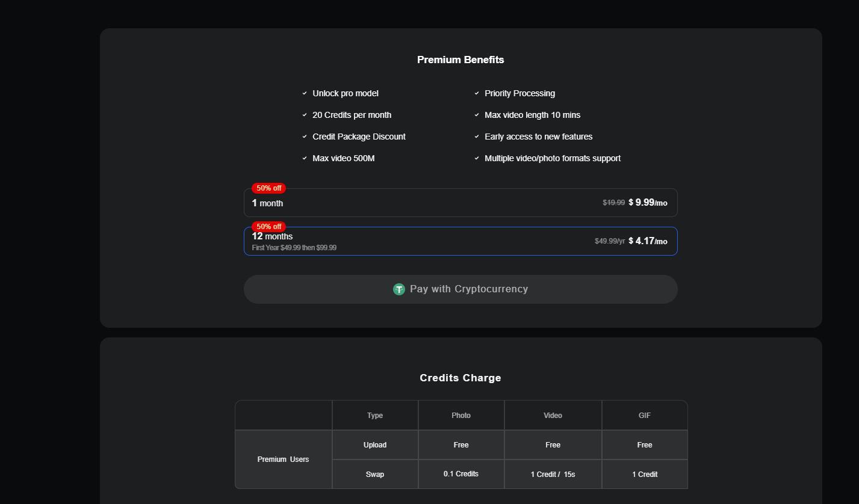Click the Free cell under Video
Viewport: 859px width, 504px height.
553,445
